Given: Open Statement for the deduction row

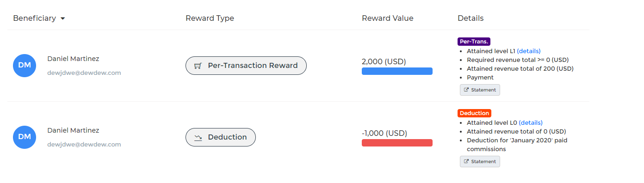Looking at the screenshot, I should pos(480,161).
